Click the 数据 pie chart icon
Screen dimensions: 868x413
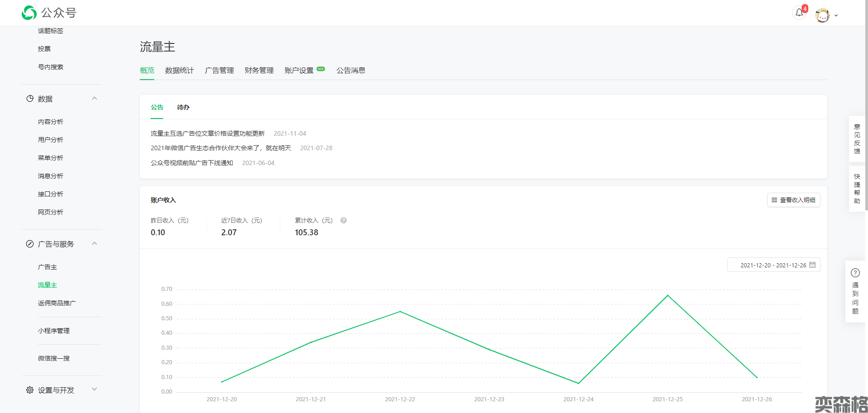click(30, 99)
